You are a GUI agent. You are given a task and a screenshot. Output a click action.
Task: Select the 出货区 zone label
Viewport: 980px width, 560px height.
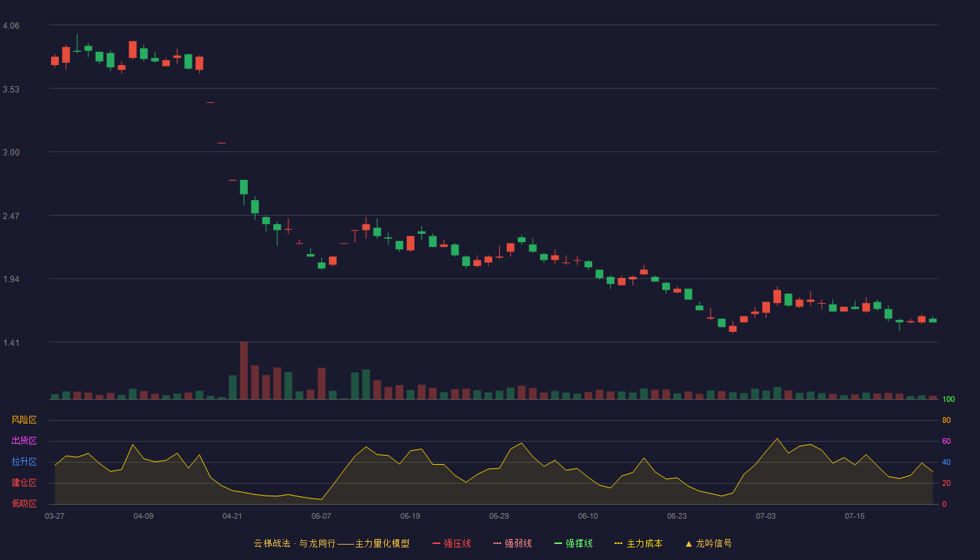coord(24,441)
